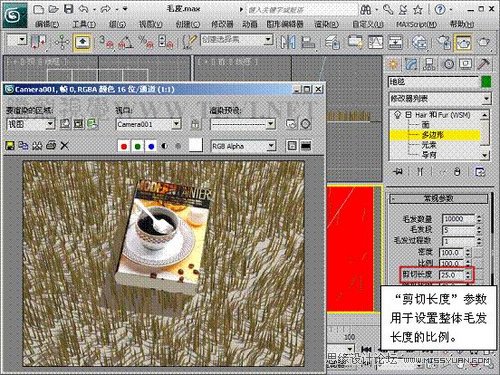Viewport: 500px width, 375px height.
Task: Open the Create menu
Action: coord(188,24)
